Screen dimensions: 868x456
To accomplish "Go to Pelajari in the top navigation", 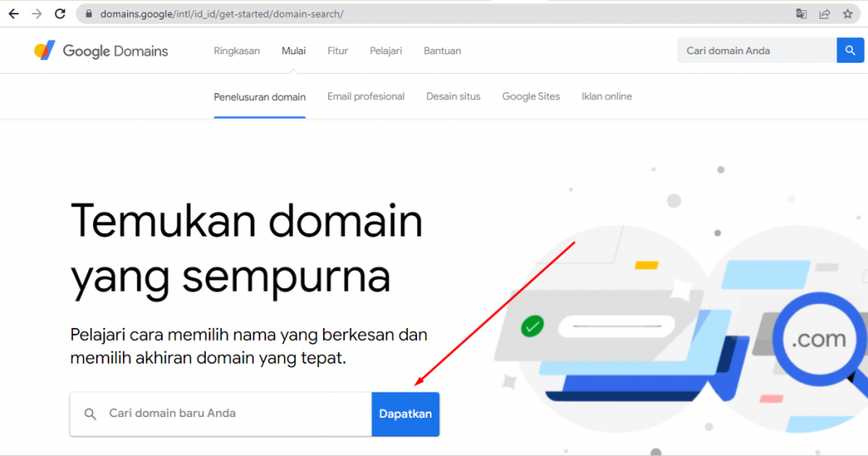I will pos(386,51).
